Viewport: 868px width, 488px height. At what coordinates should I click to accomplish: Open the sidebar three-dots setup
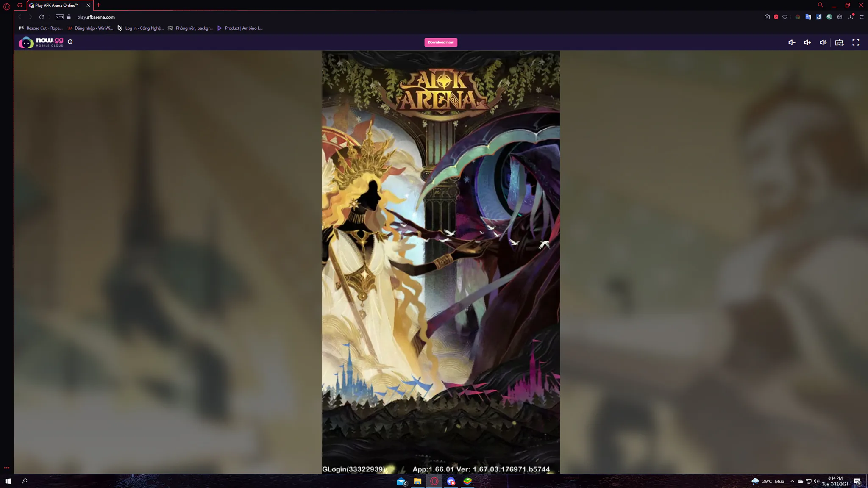(x=7, y=468)
